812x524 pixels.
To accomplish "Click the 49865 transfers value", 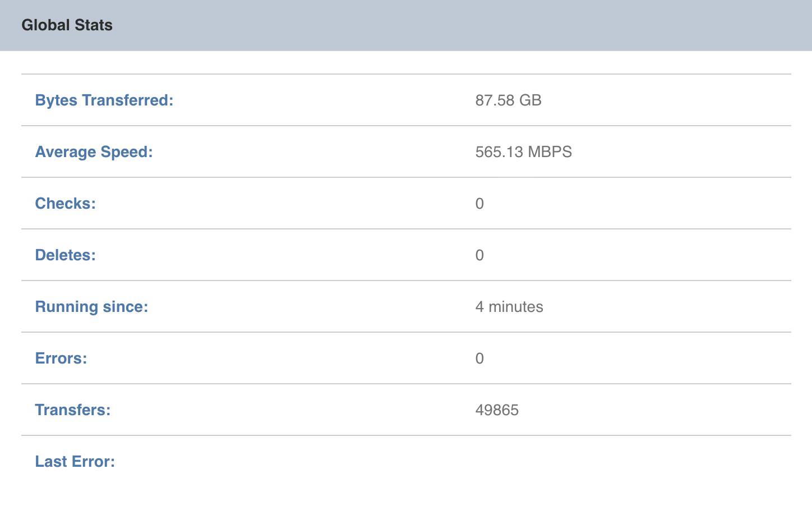I will 497,410.
